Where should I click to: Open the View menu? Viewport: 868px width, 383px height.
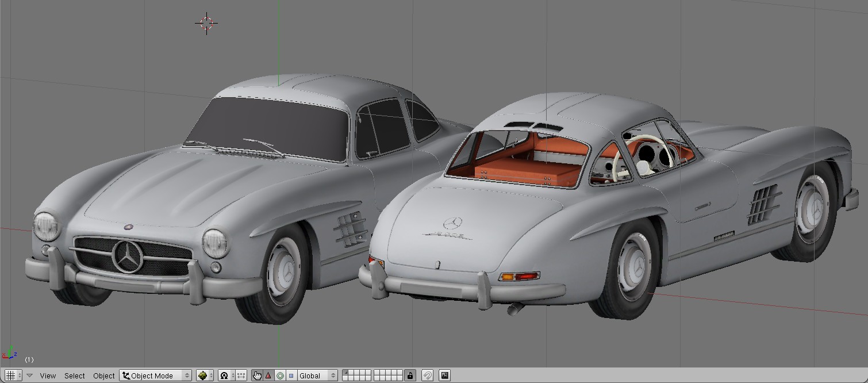point(48,376)
